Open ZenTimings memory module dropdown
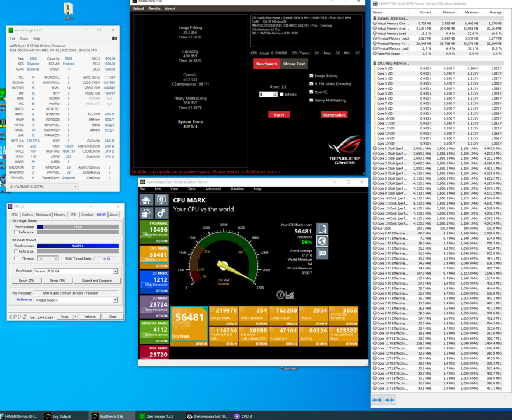Viewport: 512px width, 420px height. [x=44, y=187]
